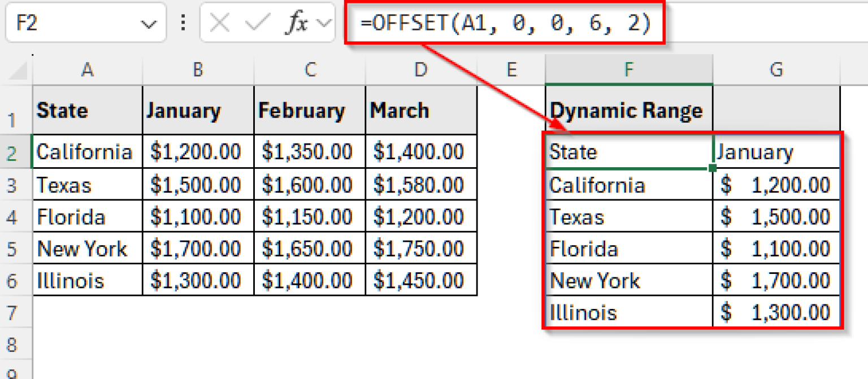Screen dimensions: 868x379
Task: Select column A header
Action: pyautogui.click(x=87, y=69)
